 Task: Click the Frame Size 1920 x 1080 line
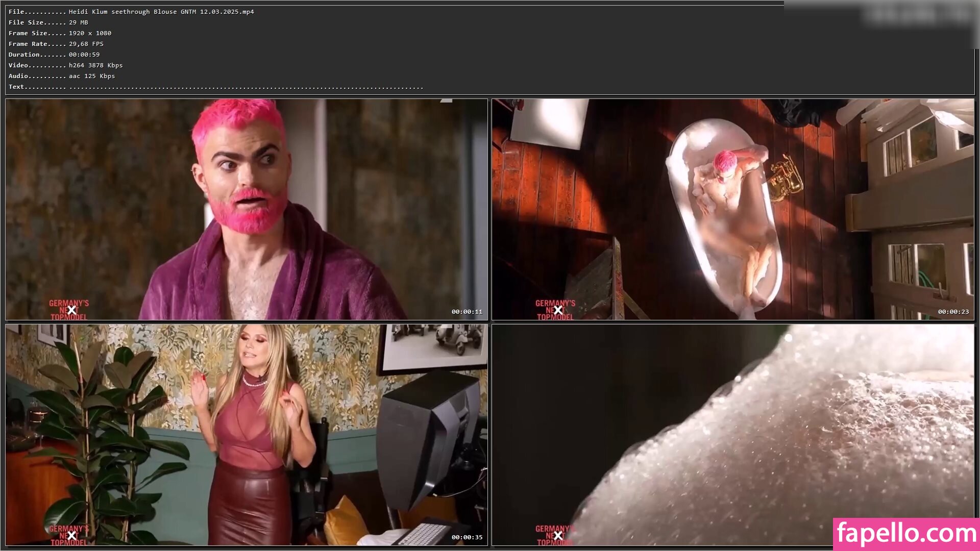click(60, 33)
